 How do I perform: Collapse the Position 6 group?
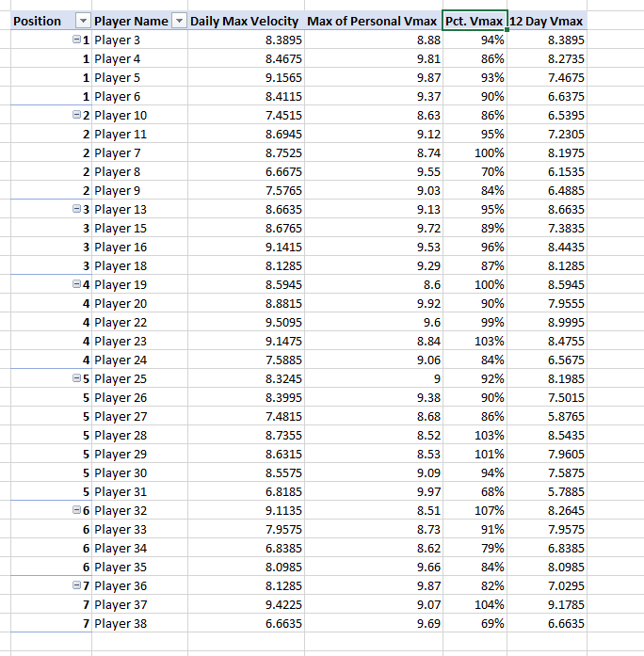75,510
